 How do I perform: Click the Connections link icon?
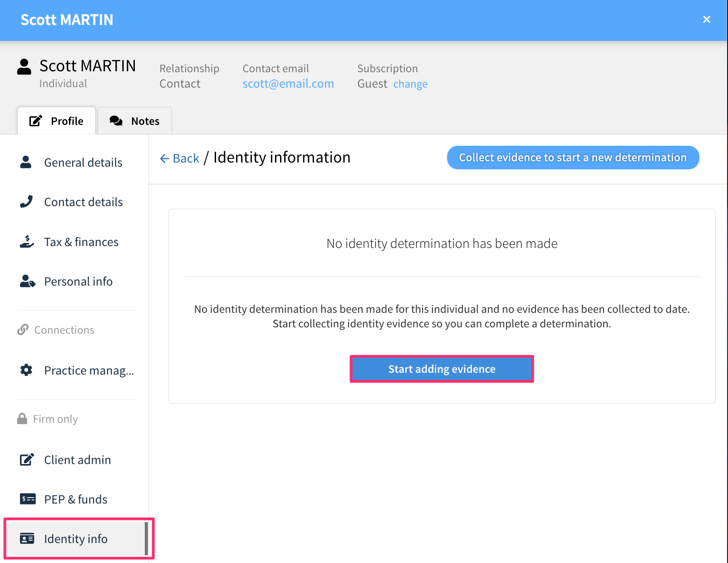(23, 330)
